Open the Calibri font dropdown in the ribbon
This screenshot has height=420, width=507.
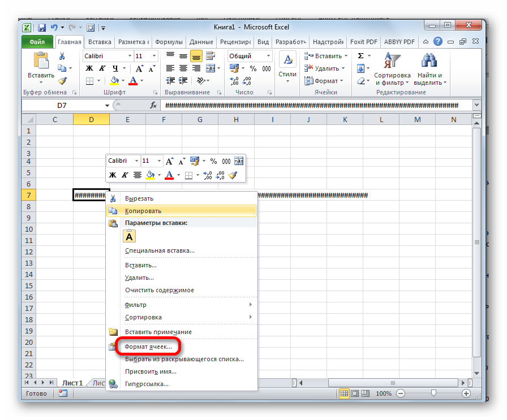point(130,56)
